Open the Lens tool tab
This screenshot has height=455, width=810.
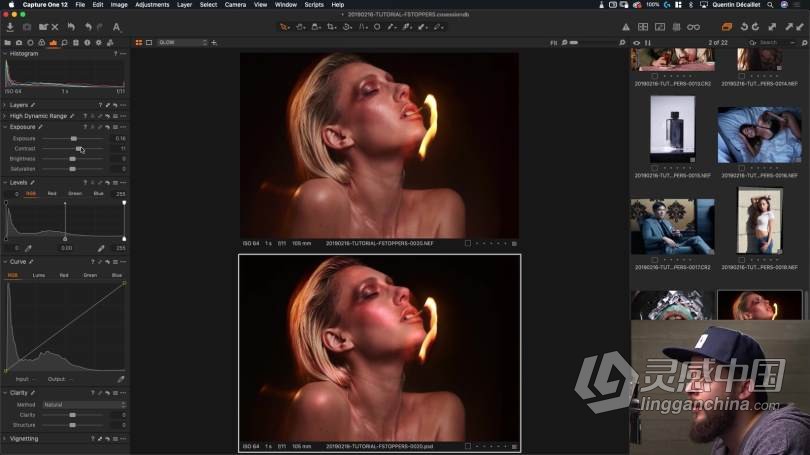coord(30,43)
